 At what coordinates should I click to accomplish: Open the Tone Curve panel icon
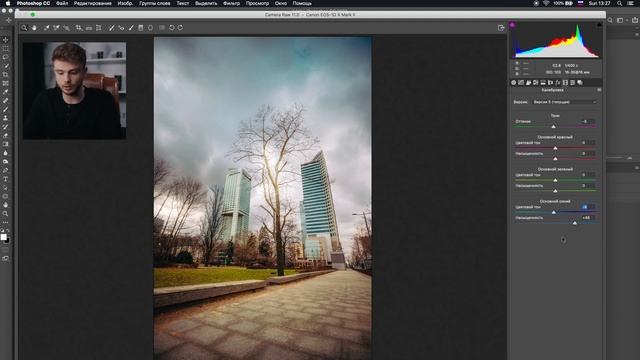coord(521,82)
